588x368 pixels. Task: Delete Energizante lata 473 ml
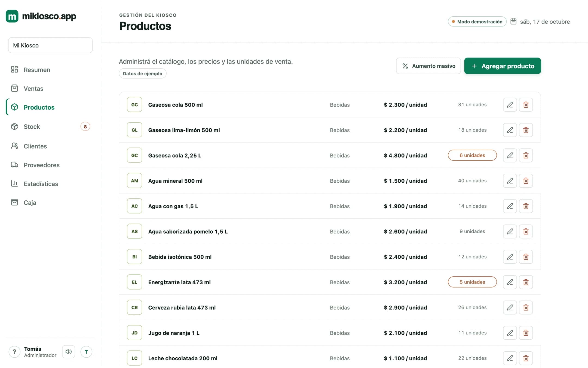pyautogui.click(x=526, y=282)
